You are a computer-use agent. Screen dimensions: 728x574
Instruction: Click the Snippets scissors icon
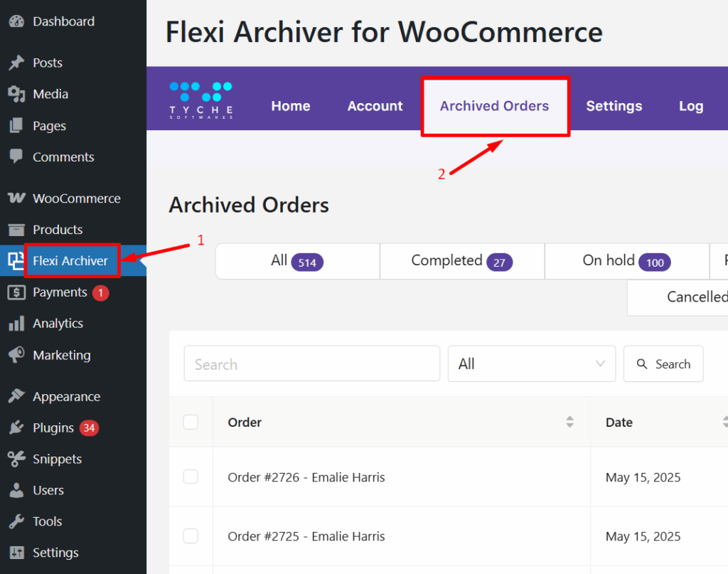(x=16, y=459)
